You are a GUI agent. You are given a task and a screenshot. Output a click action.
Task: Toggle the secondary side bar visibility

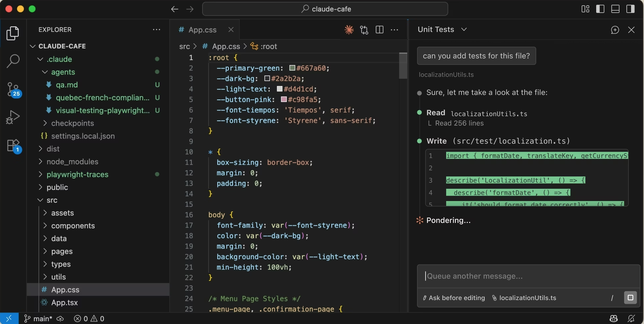pos(630,9)
